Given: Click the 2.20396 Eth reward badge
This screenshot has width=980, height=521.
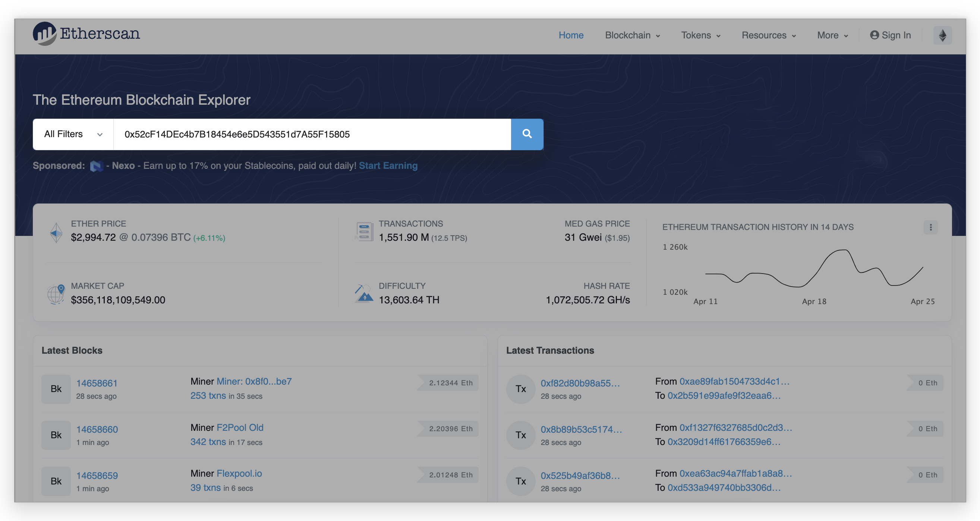Looking at the screenshot, I should [x=448, y=429].
